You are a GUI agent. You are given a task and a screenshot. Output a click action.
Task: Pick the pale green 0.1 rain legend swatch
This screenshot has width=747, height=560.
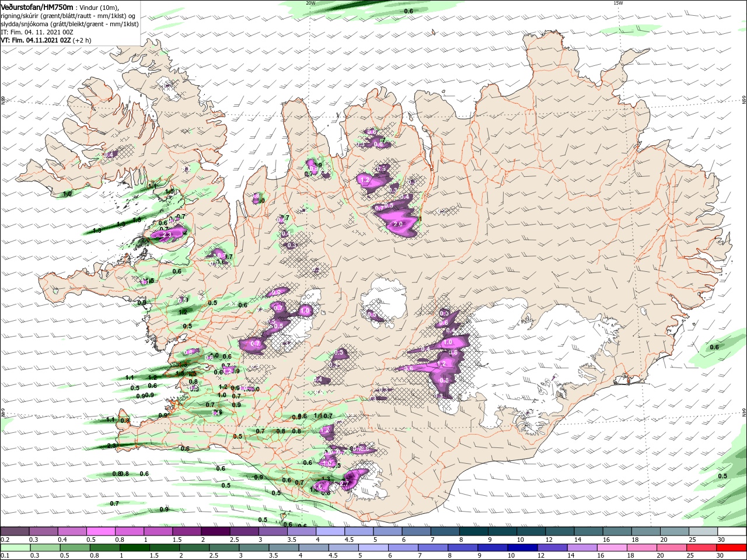click(x=15, y=548)
